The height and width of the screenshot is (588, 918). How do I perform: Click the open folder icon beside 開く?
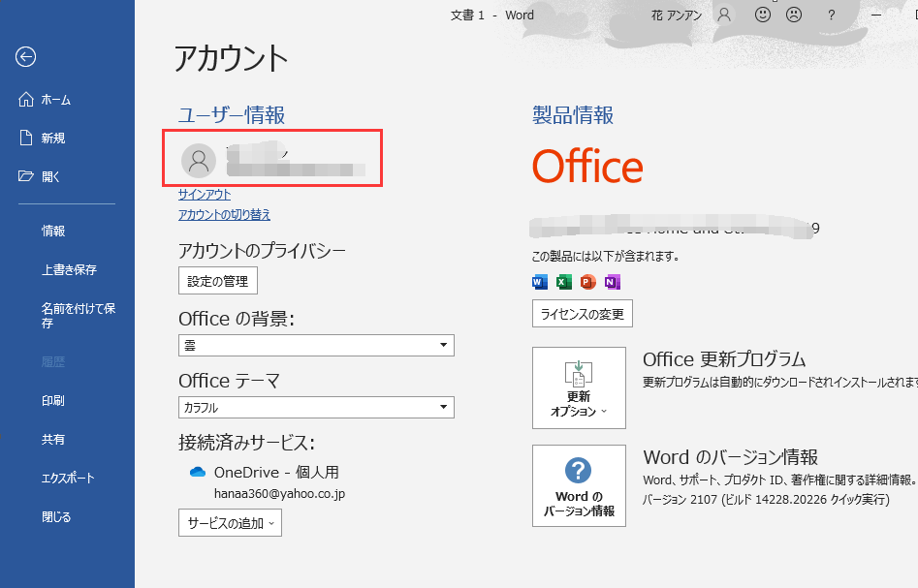(26, 176)
